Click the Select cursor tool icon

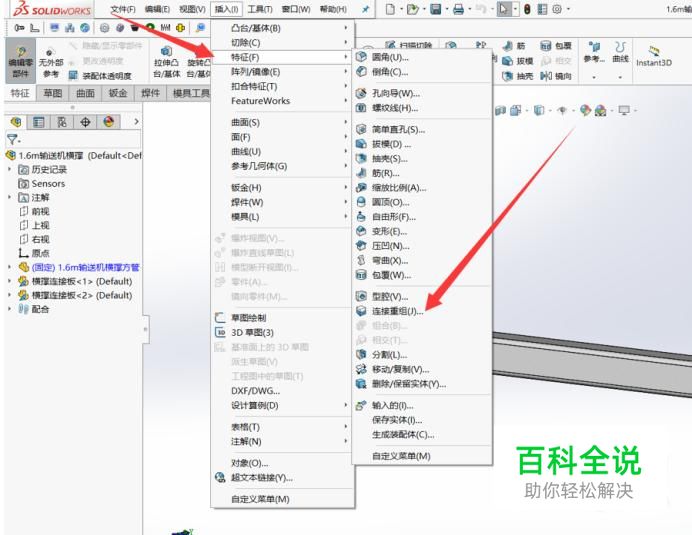tap(503, 9)
